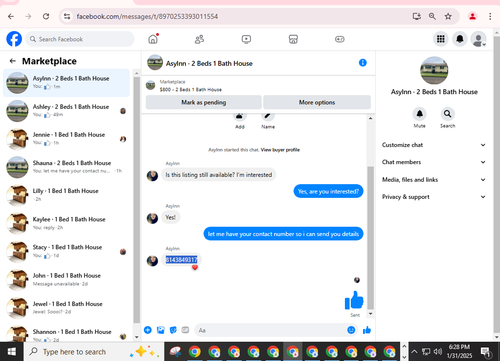Click the Add people icon in chat
This screenshot has width=500, height=361.
pyautogui.click(x=239, y=116)
